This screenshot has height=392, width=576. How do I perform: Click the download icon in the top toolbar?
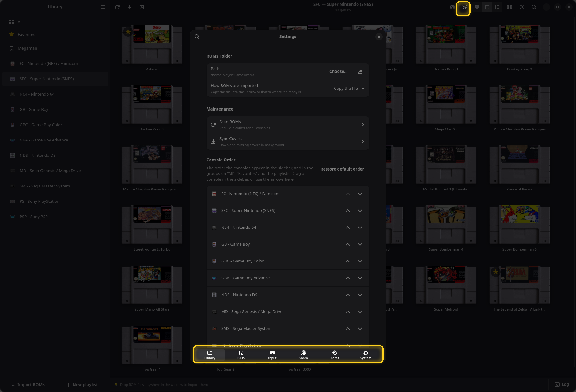coord(130,7)
